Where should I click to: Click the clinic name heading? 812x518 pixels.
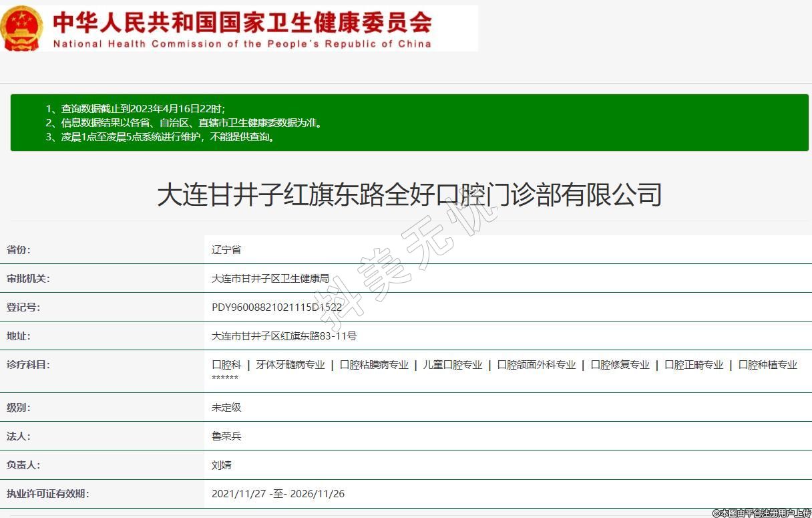pyautogui.click(x=409, y=195)
